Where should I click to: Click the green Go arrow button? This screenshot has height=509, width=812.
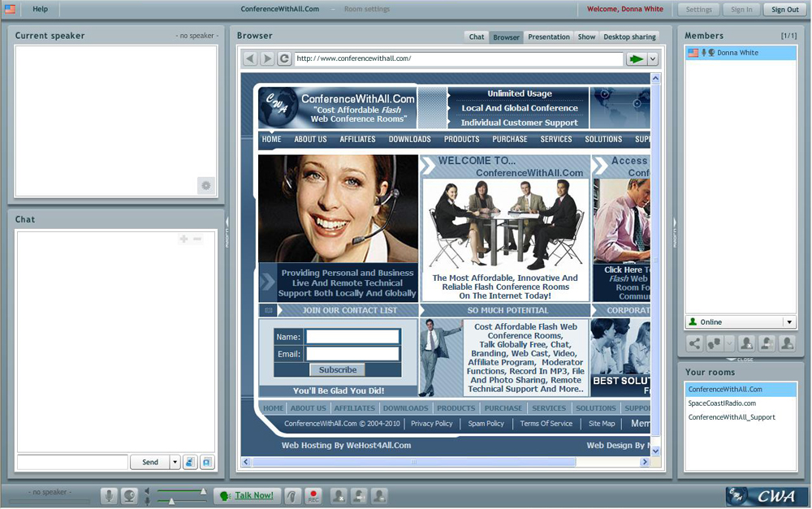[636, 59]
